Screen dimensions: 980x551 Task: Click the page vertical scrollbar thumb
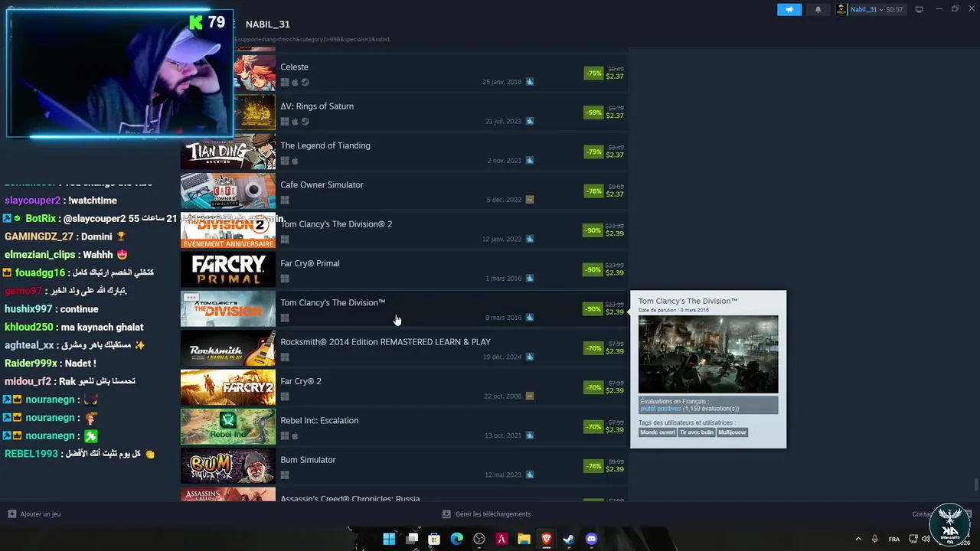coord(975,486)
